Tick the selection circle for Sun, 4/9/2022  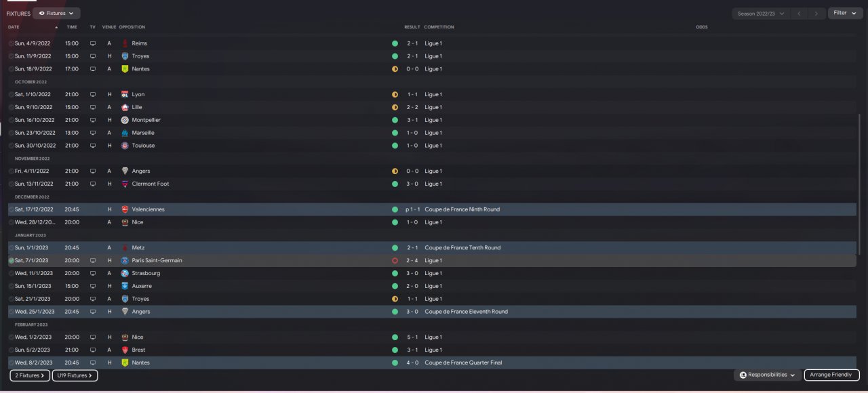pos(12,43)
